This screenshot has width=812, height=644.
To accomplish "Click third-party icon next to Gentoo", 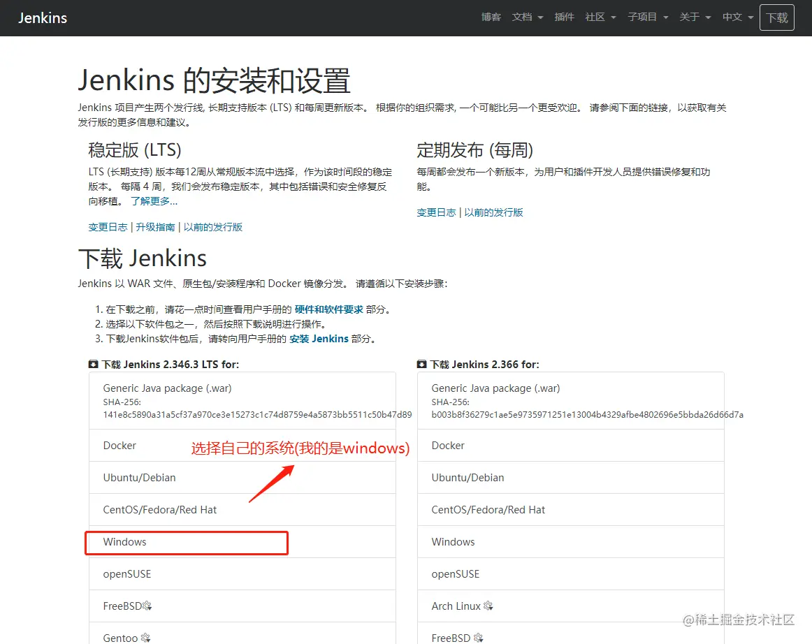I will pos(145,638).
